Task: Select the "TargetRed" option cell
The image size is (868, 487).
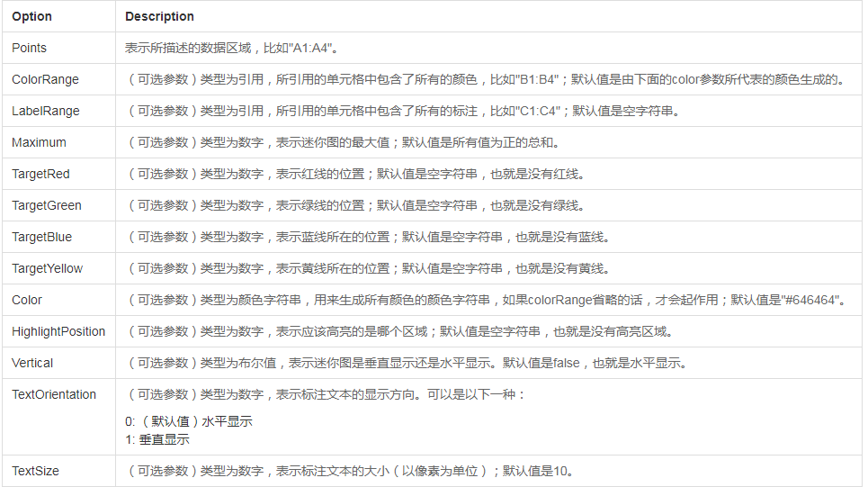Action: click(58, 174)
